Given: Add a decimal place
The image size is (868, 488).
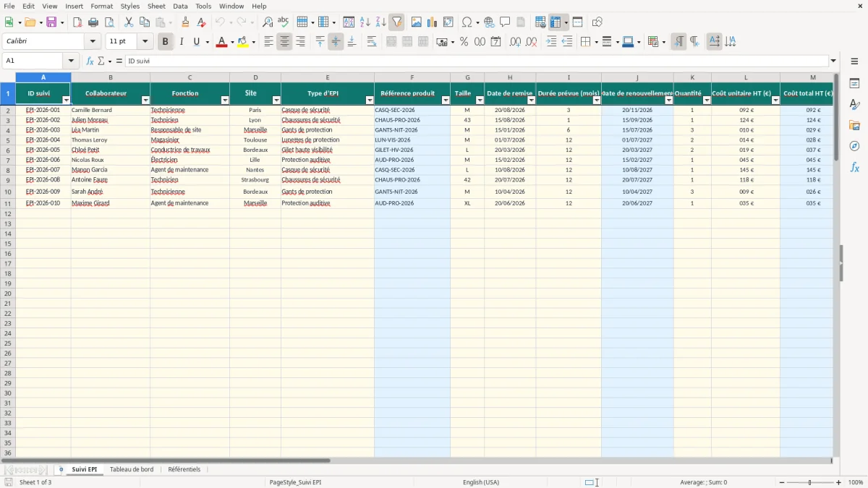Looking at the screenshot, I should pos(515,42).
